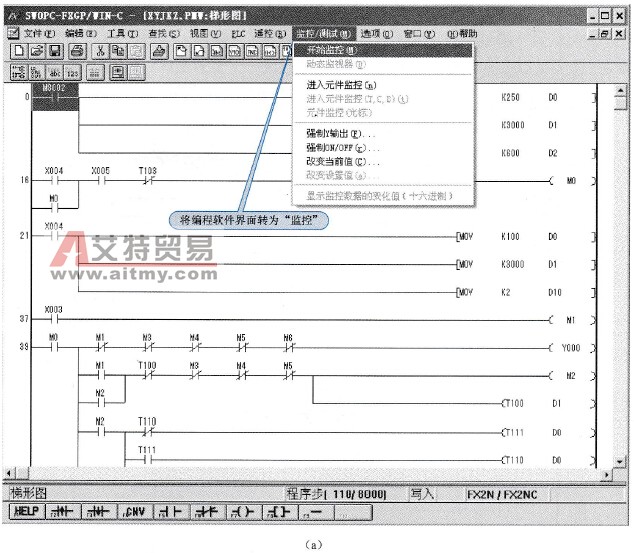Select the X005 contact on rung 16
This screenshot has width=634, height=553.
point(101,177)
